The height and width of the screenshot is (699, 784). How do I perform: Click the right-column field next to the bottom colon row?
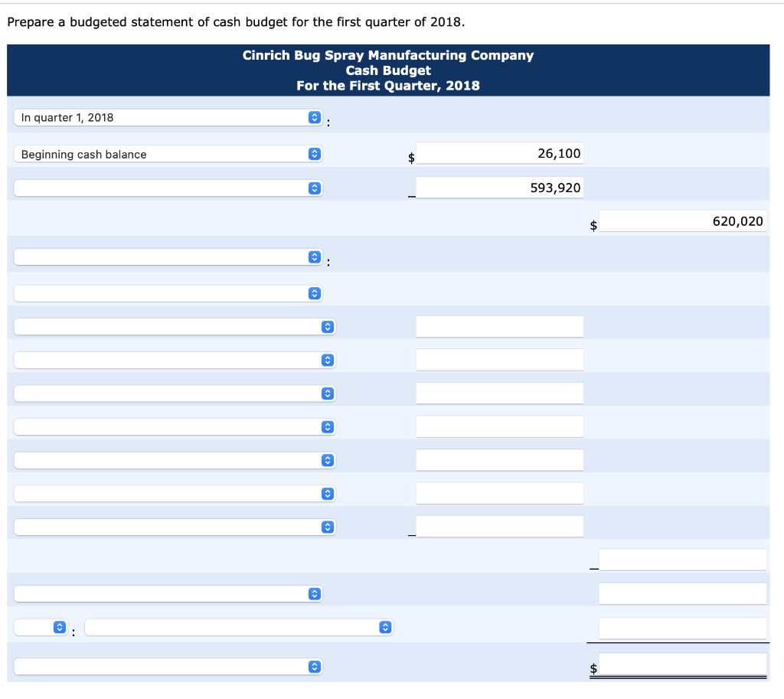click(682, 629)
